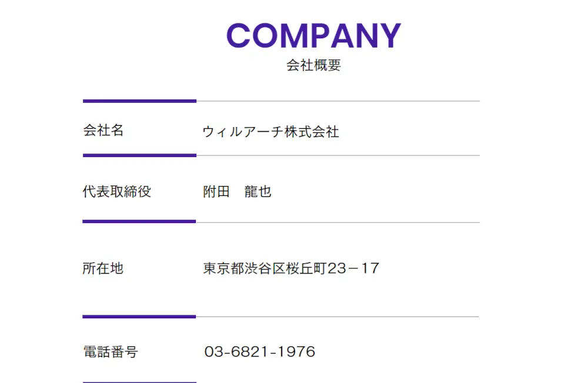Click the address 東京都渋谷区桜丘町23−17

click(x=291, y=269)
